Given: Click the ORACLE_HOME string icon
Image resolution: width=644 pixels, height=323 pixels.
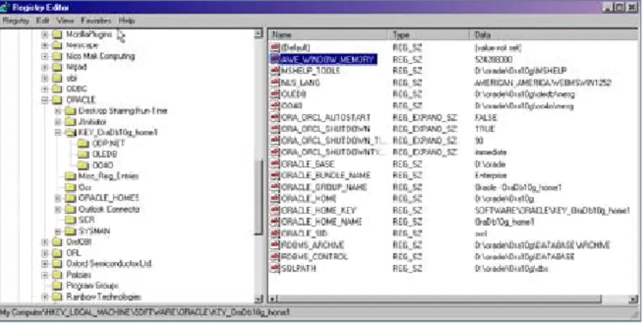Looking at the screenshot, I should [275, 198].
